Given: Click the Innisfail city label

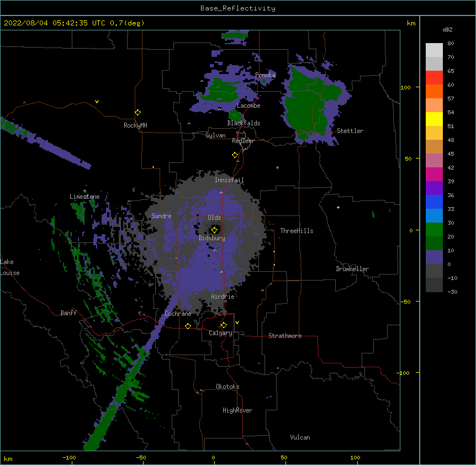Looking at the screenshot, I should 229,180.
